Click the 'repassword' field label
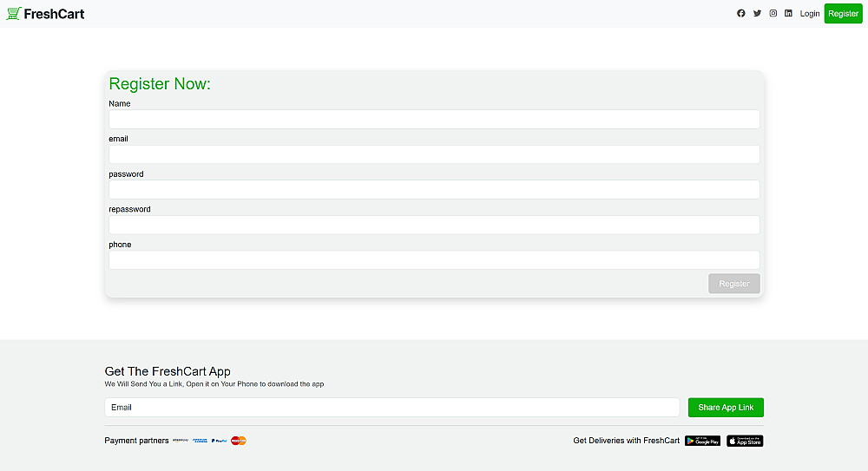868x471 pixels. pos(129,209)
